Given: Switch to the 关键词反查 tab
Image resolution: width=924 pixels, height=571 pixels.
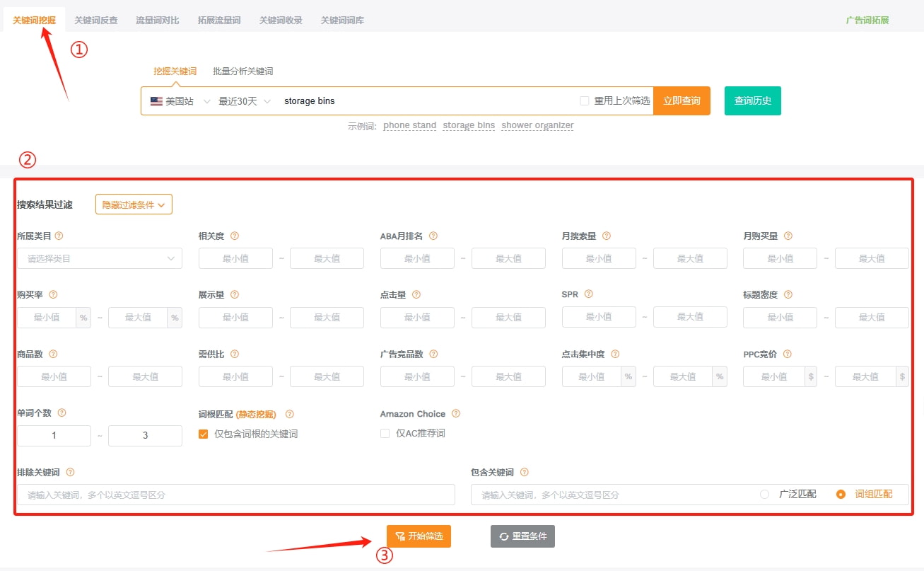Looking at the screenshot, I should click(x=96, y=21).
